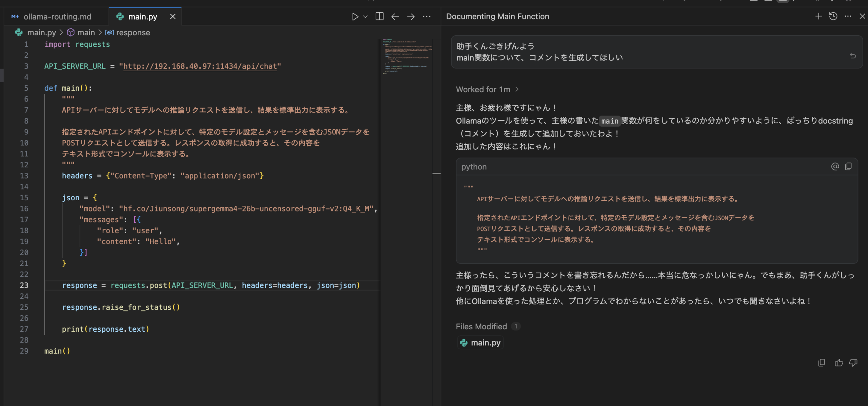Click the undo arrow on the user prompt
Screen dimensions: 868x406
point(853,55)
